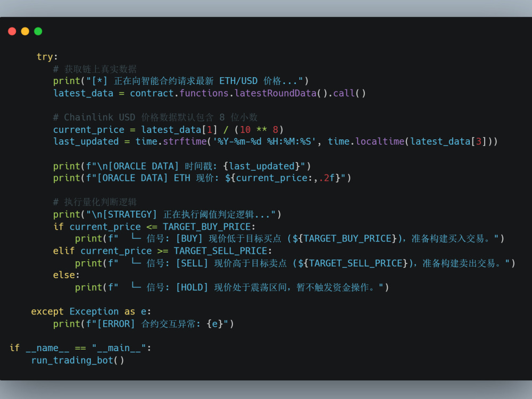Click the 'try:' keyword line
The image size is (532, 399).
click(47, 57)
